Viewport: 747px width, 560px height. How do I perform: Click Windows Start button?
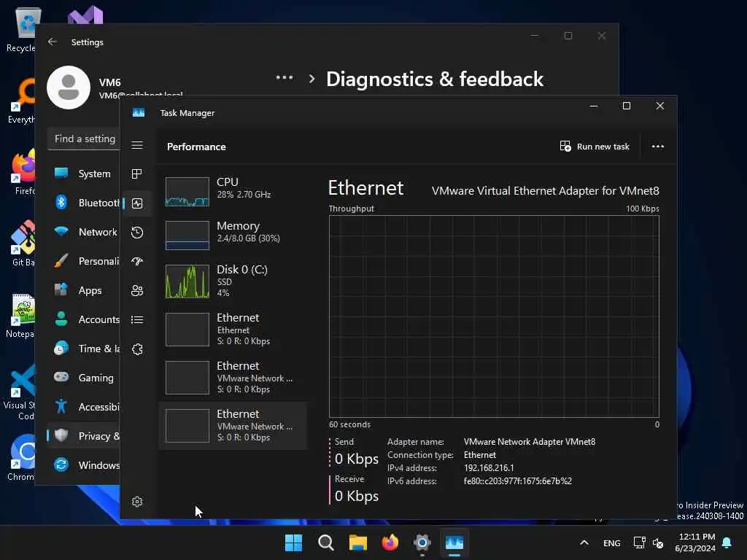point(293,542)
